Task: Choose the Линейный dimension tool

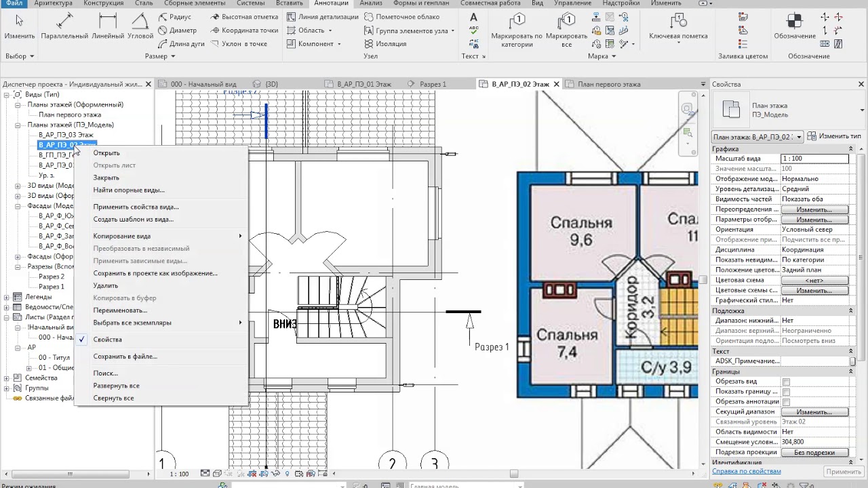Action: point(108,26)
